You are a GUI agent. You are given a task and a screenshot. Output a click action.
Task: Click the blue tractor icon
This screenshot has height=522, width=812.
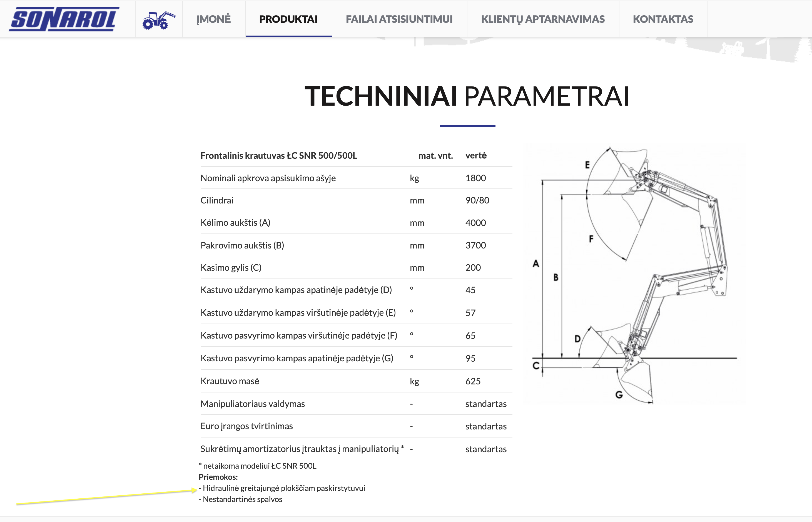click(x=159, y=20)
